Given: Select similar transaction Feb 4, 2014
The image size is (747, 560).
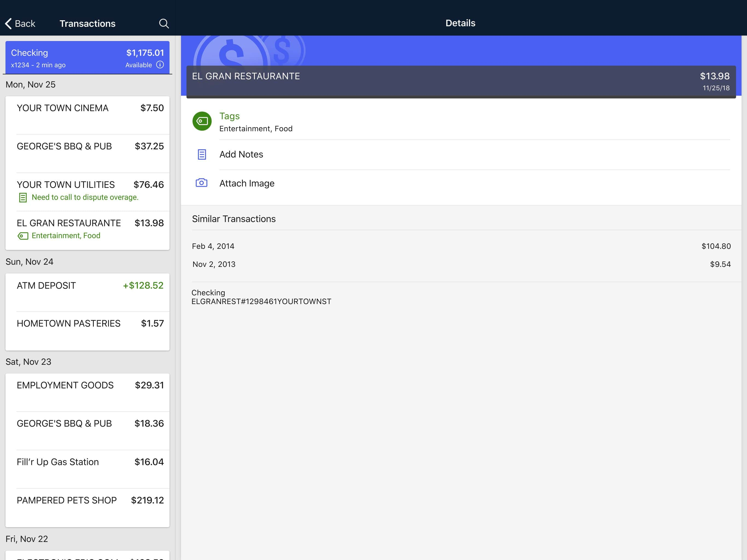Looking at the screenshot, I should [x=461, y=246].
